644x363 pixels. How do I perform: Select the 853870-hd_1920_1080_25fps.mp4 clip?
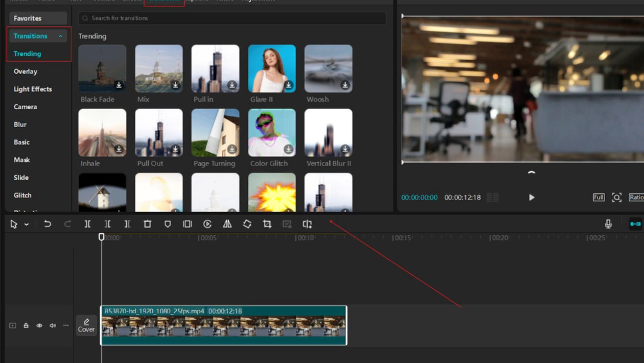pyautogui.click(x=224, y=326)
